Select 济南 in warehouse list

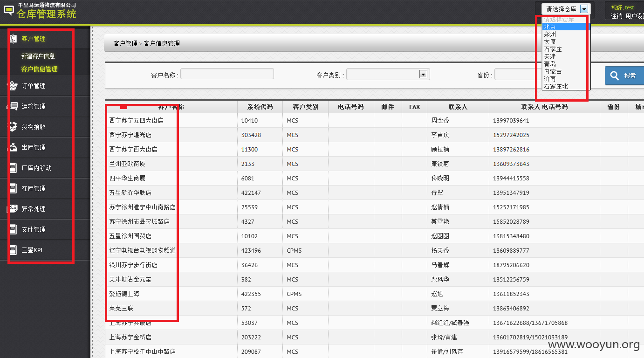(x=566, y=79)
